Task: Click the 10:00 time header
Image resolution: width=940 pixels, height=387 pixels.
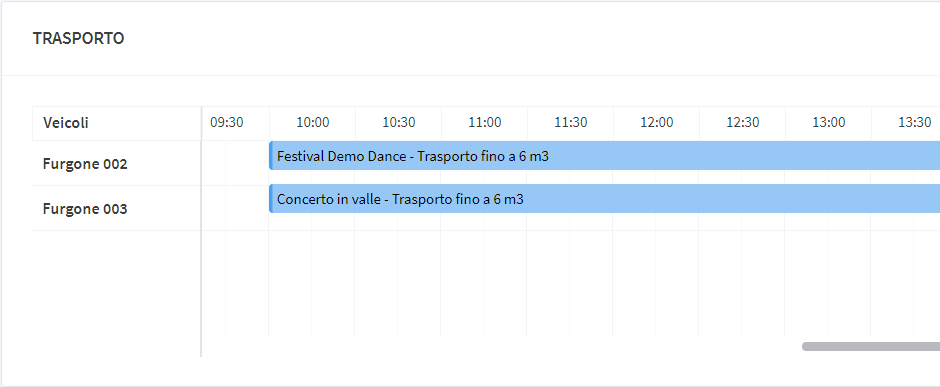Action: click(312, 123)
